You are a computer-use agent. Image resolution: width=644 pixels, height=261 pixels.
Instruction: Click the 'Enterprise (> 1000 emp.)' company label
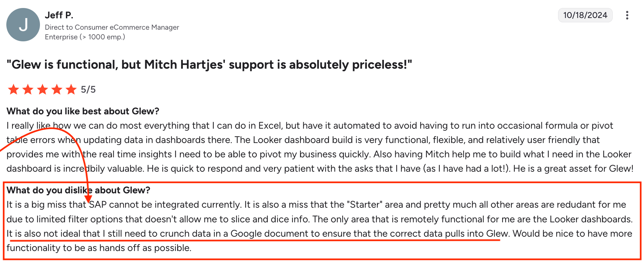tap(85, 37)
